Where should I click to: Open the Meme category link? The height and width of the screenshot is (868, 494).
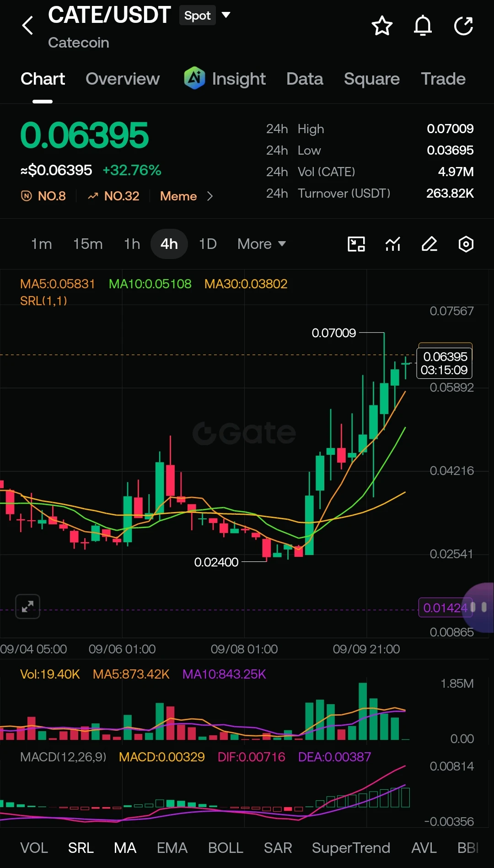(178, 196)
